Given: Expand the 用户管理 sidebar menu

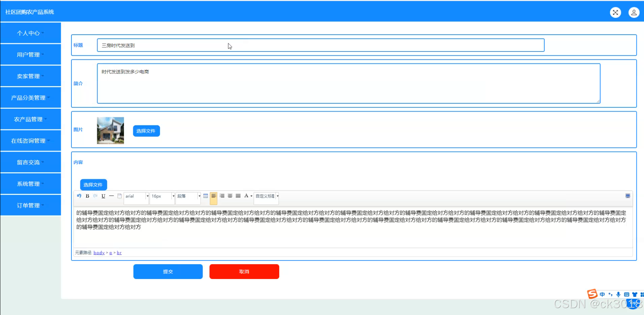Looking at the screenshot, I should click(x=31, y=55).
